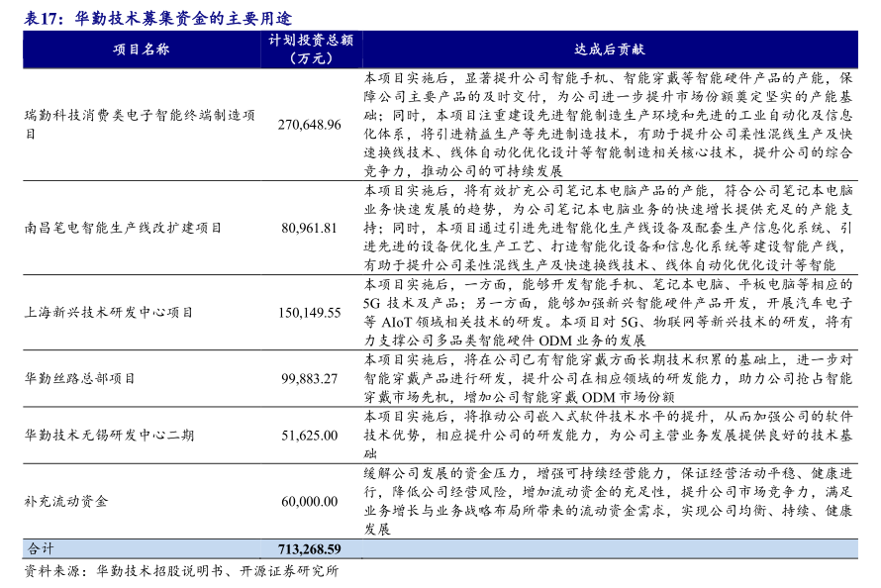Select the amount 150,149.55
Viewport: 881px width, 588px height.
tap(309, 312)
